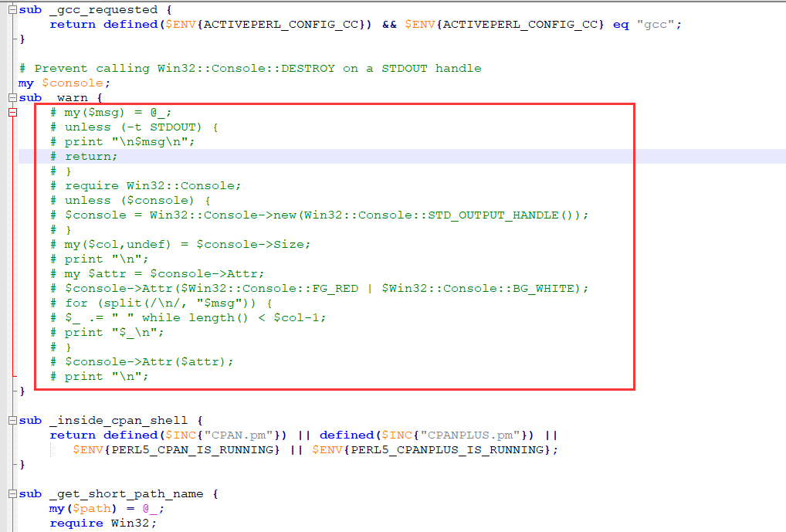Collapse the _gcc_requested sub fold marker
The height and width of the screenshot is (532, 786).
tap(12, 10)
